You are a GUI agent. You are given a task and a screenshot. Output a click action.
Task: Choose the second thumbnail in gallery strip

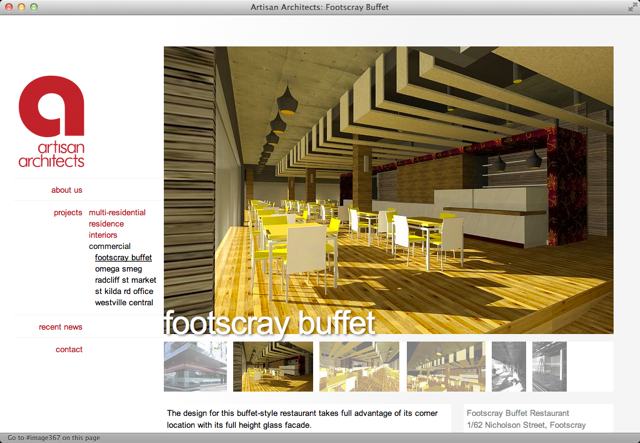[x=273, y=366]
